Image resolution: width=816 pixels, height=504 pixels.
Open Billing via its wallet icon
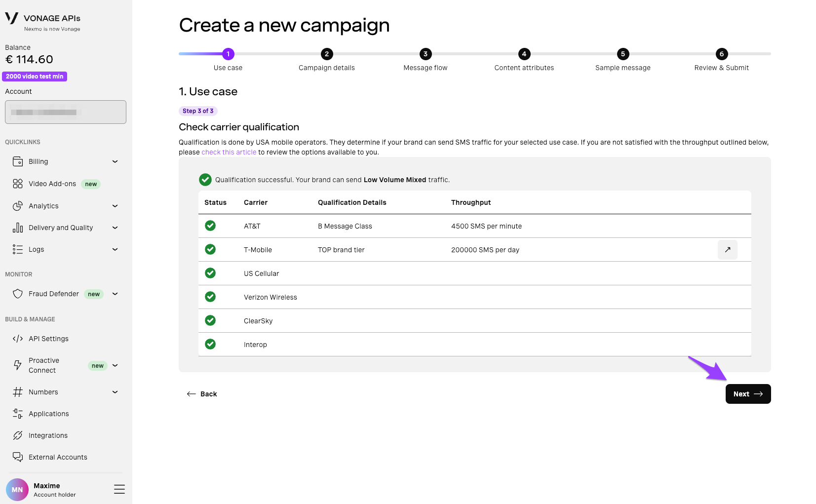point(18,161)
